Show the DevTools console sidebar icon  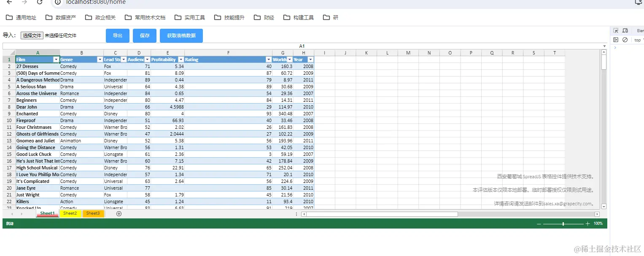(x=616, y=40)
